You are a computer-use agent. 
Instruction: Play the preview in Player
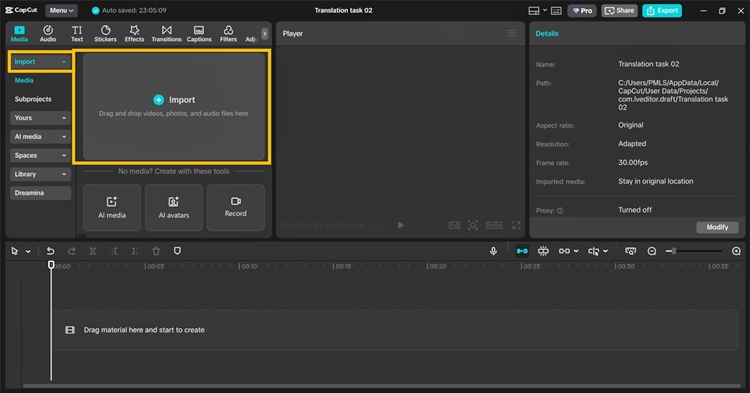click(400, 225)
